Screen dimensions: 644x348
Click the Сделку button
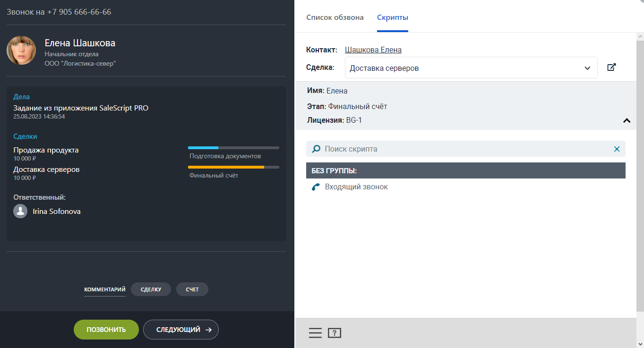(x=151, y=289)
